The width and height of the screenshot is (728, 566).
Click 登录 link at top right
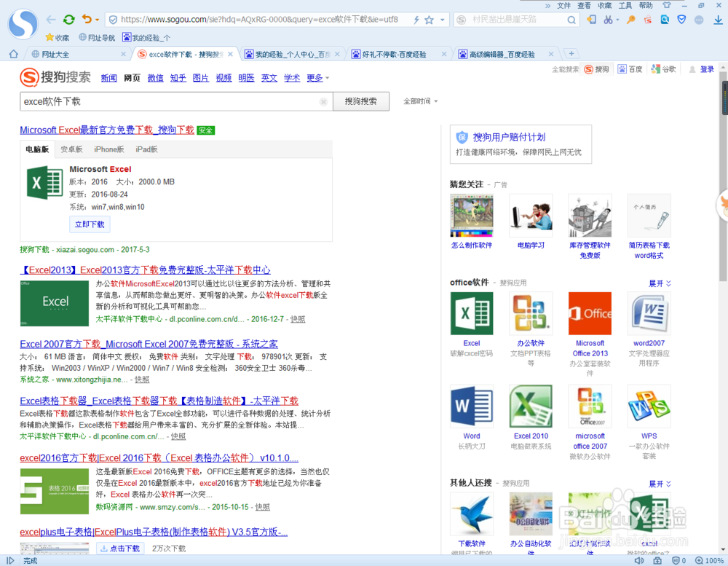(707, 69)
